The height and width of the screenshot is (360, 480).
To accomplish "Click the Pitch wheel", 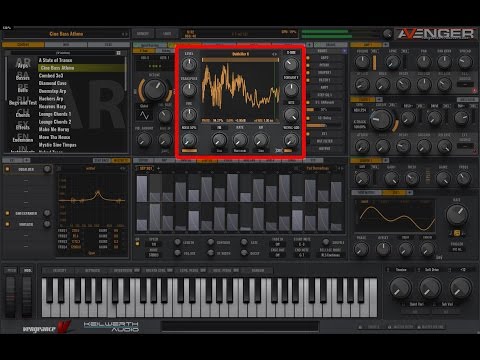I will point(11,296).
